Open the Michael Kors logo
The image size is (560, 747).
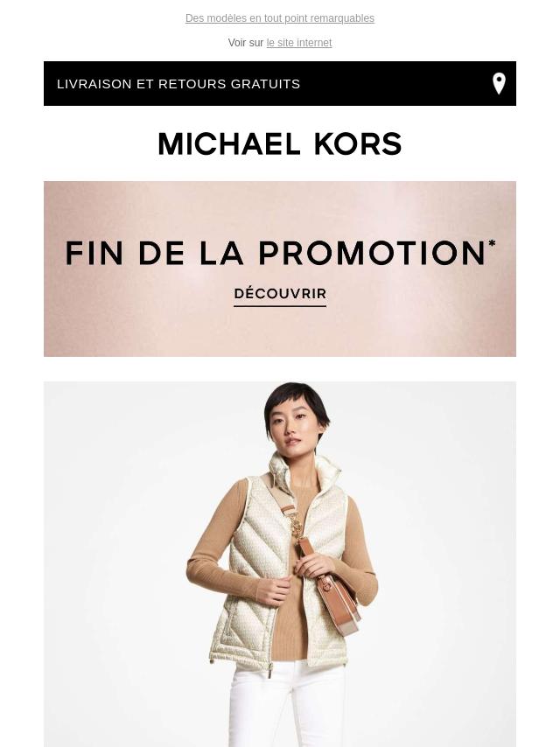280,143
